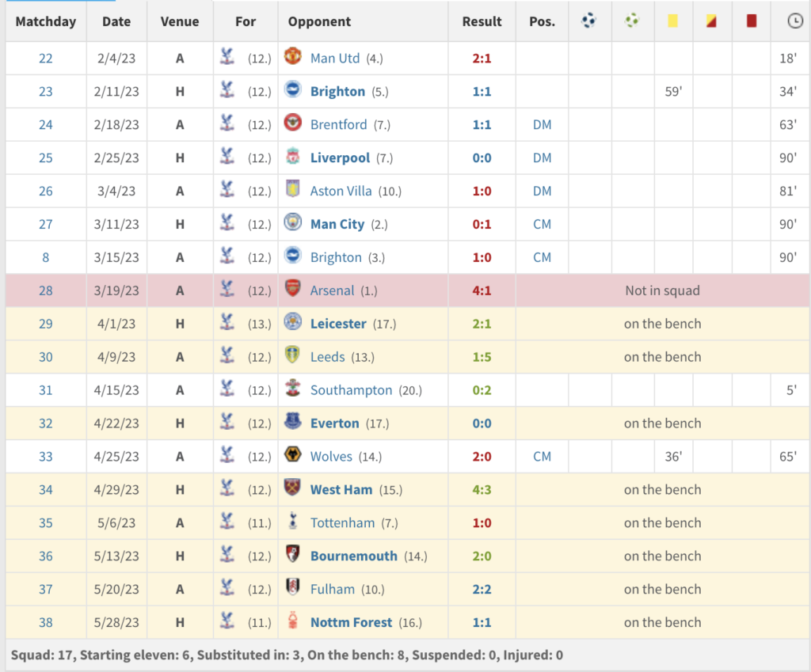Screen dimensions: 811x672
Task: Click the Result column header
Action: click(x=482, y=21)
